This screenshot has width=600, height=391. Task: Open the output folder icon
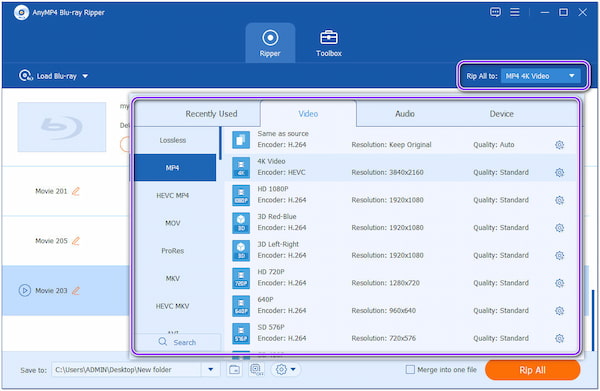[x=235, y=370]
